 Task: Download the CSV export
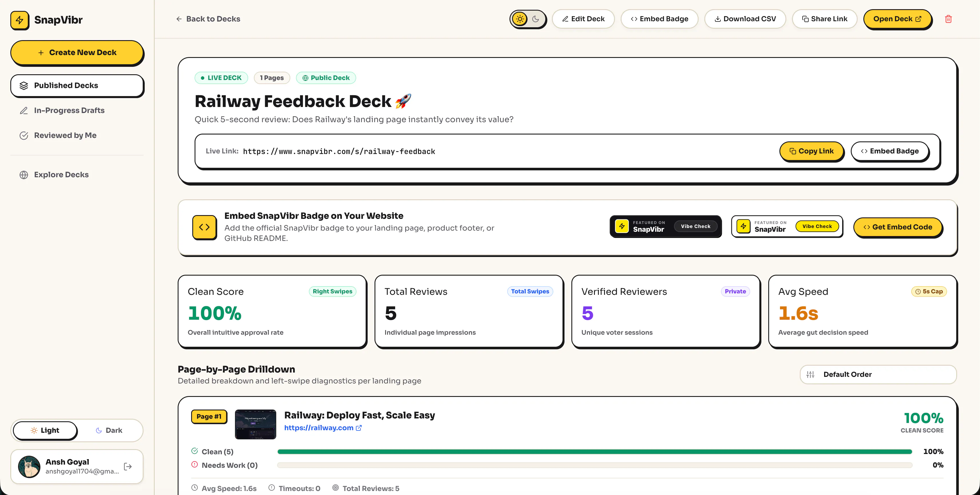pos(745,19)
